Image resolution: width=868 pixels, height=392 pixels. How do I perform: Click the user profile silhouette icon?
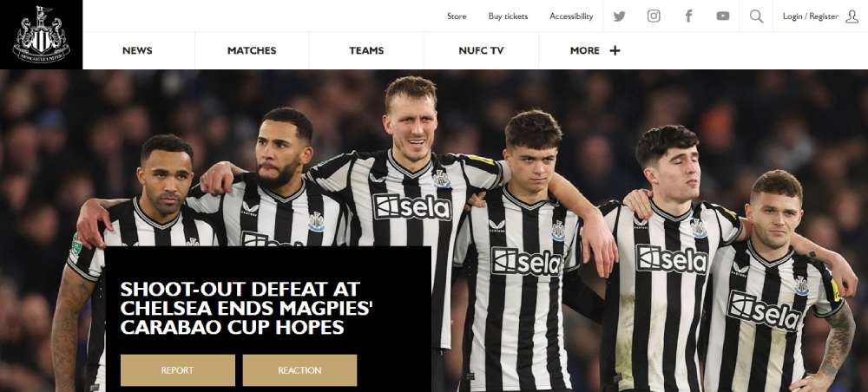point(852,16)
